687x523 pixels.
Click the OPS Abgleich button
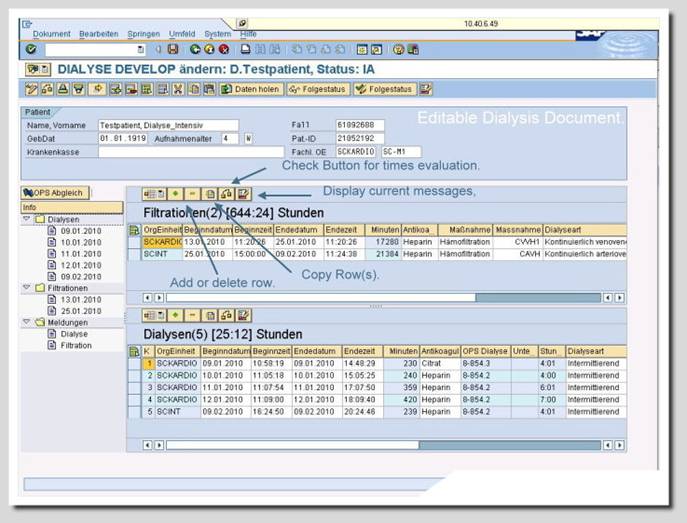[57, 192]
